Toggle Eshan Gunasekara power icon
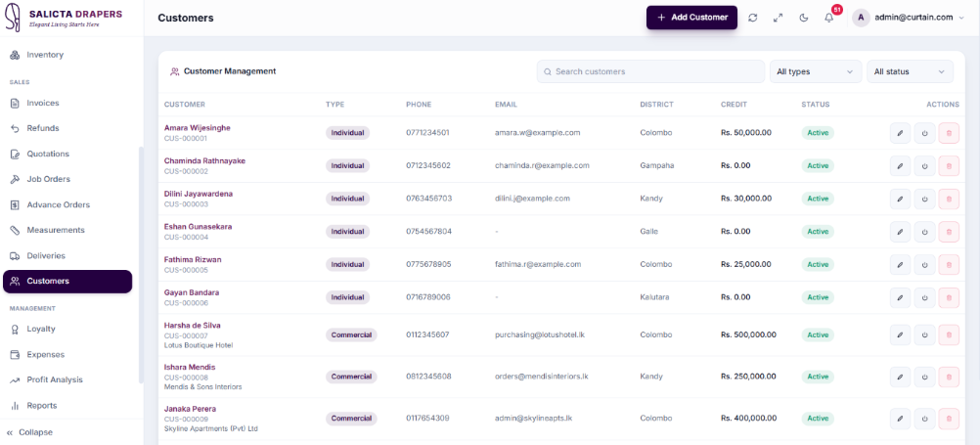Viewport: 980px width, 445px height. [x=925, y=231]
